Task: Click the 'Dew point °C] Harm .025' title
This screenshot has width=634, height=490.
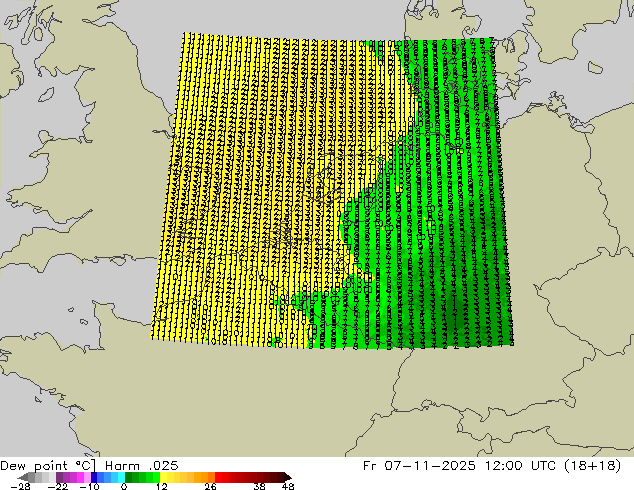Action: (89, 466)
